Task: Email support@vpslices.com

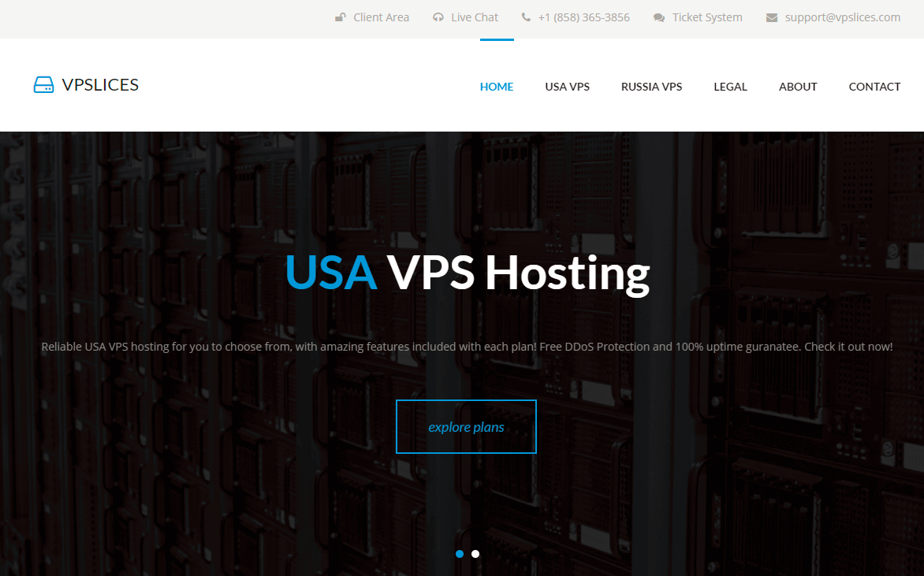Action: point(843,17)
